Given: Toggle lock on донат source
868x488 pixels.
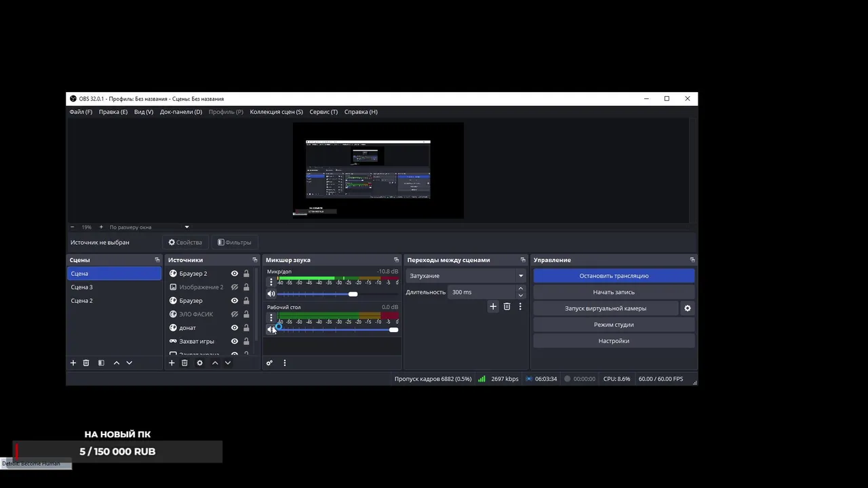Looking at the screenshot, I should pyautogui.click(x=246, y=327).
